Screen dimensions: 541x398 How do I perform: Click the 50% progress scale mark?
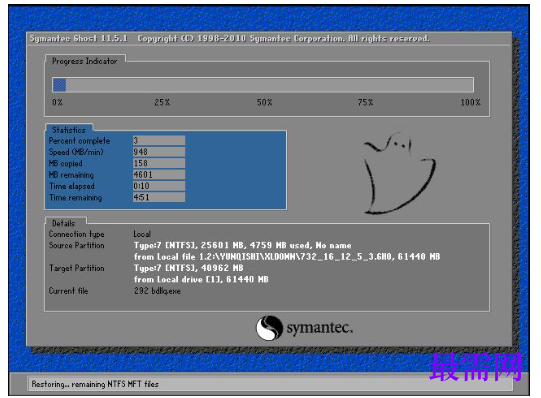[x=265, y=102]
